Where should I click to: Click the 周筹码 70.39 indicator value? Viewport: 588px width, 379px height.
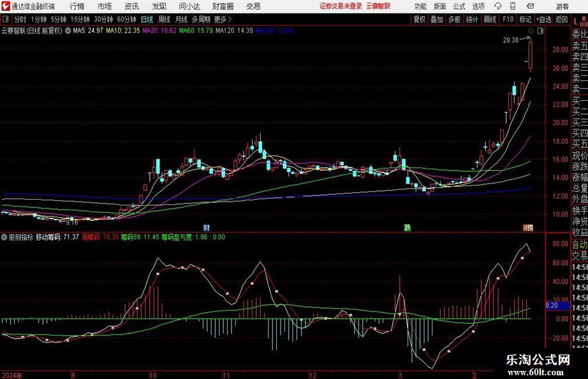tap(100, 236)
